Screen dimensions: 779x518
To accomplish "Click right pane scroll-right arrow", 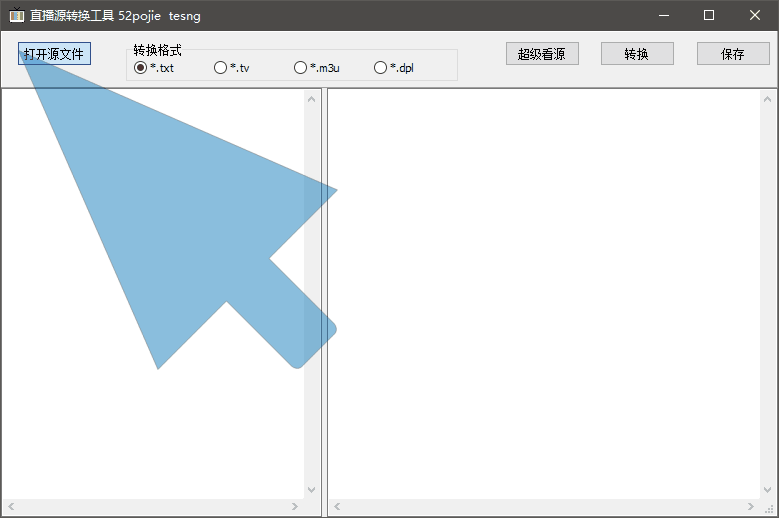I will (x=751, y=506).
